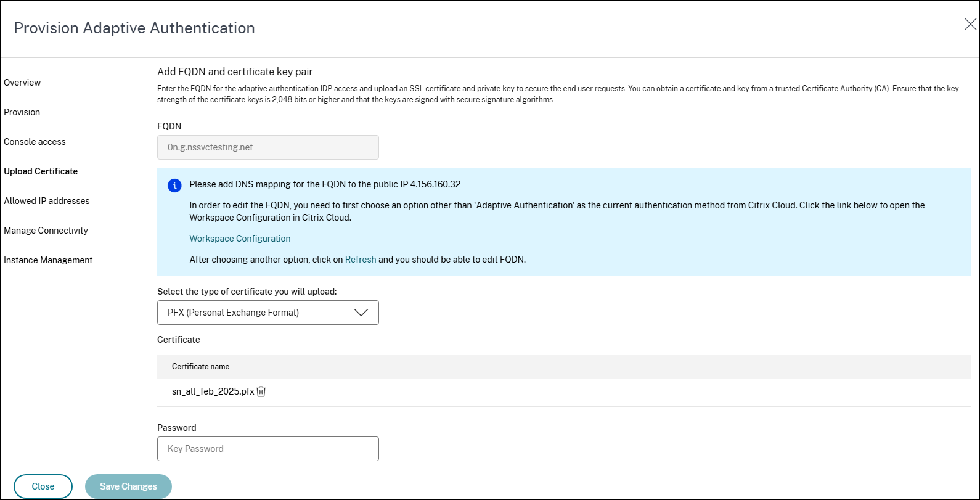This screenshot has height=500, width=980.
Task: Select Upload Certificate in the sidebar
Action: 41,171
